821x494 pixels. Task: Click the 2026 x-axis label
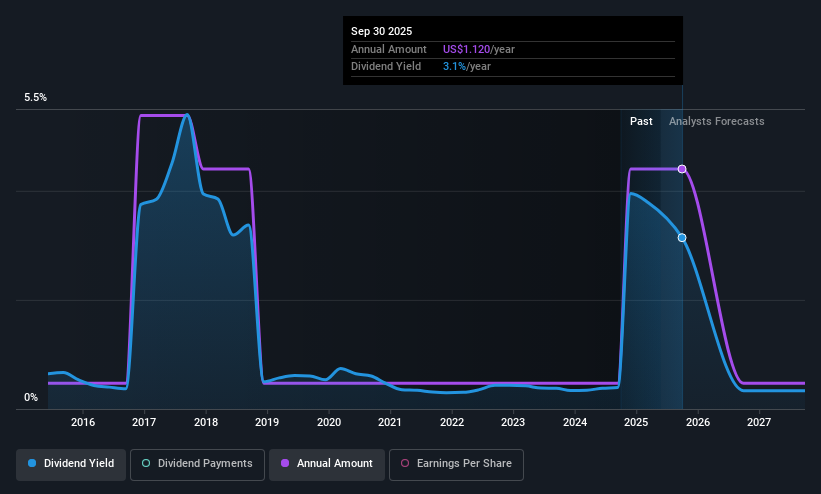click(x=698, y=422)
